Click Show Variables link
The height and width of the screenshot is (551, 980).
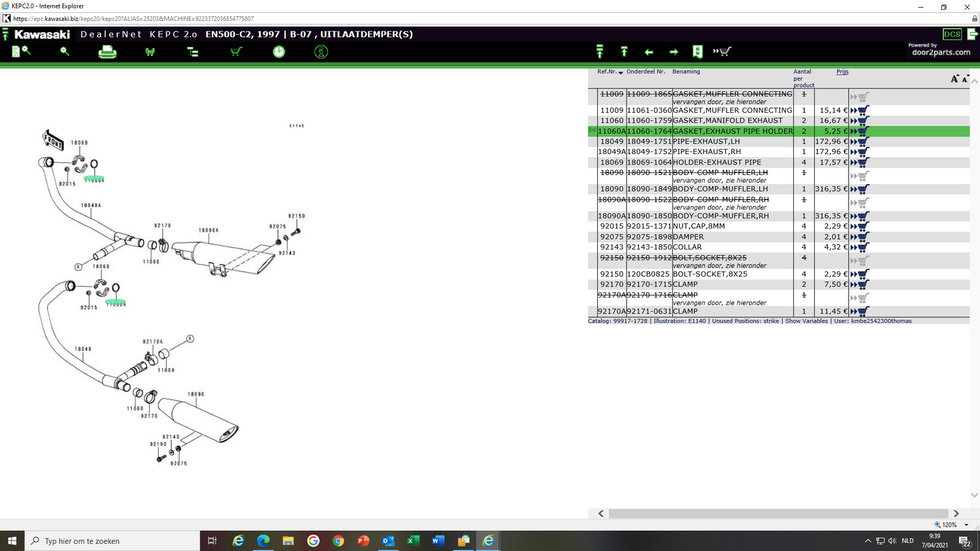[806, 321]
